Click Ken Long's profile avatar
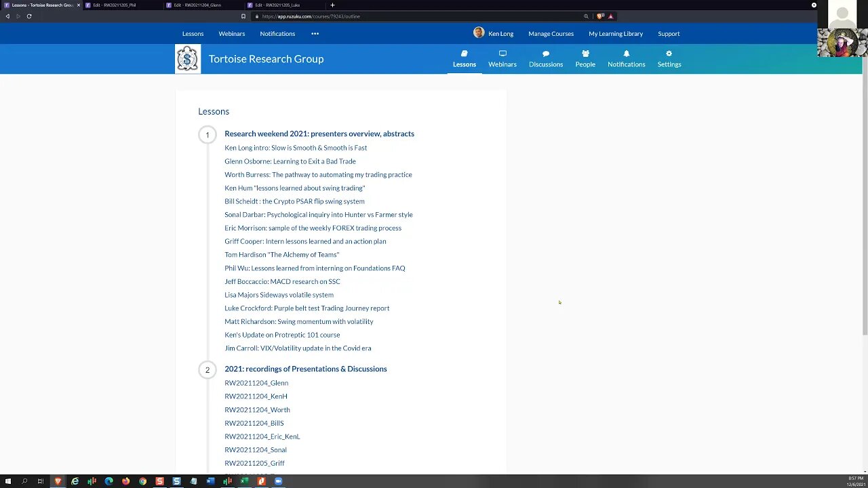 click(479, 33)
